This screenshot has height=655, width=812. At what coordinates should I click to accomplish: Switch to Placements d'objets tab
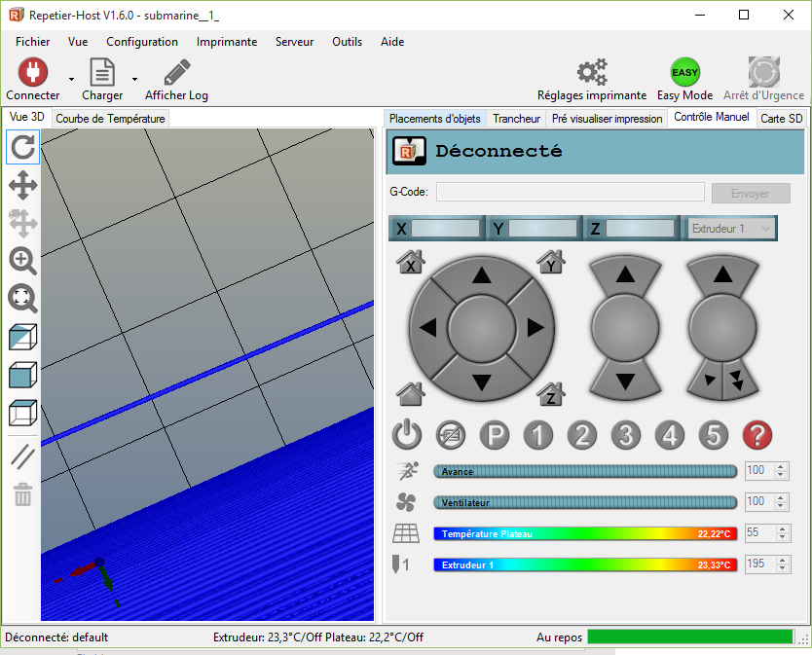coord(435,119)
